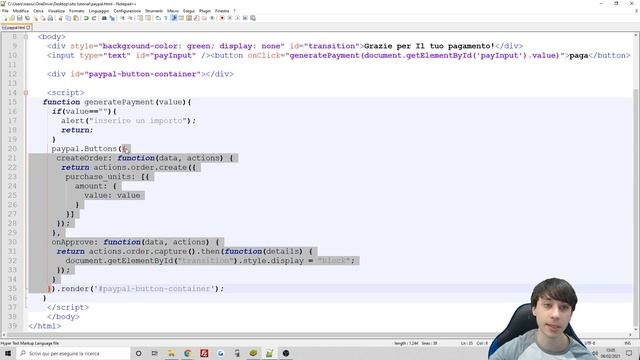Viewport: 640px width, 360px height.
Task: Click 'Grazie per Il tuo pagamento!' text
Action: pyautogui.click(x=429, y=46)
